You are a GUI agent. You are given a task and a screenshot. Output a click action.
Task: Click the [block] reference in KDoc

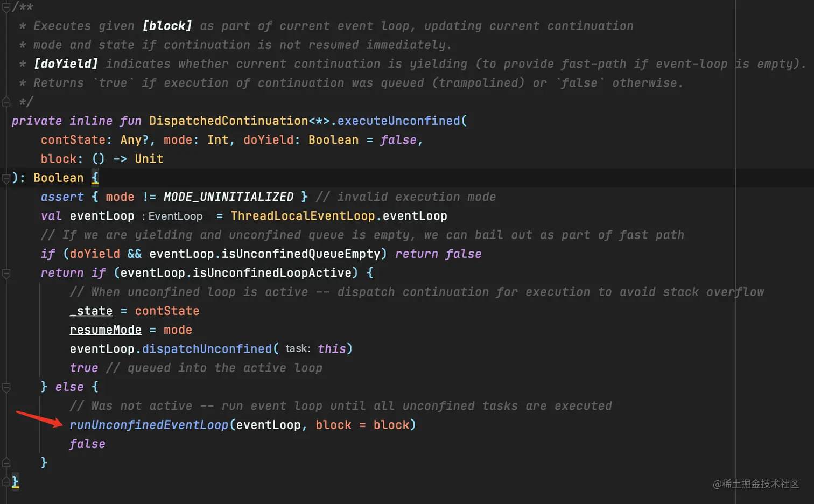[x=167, y=26]
